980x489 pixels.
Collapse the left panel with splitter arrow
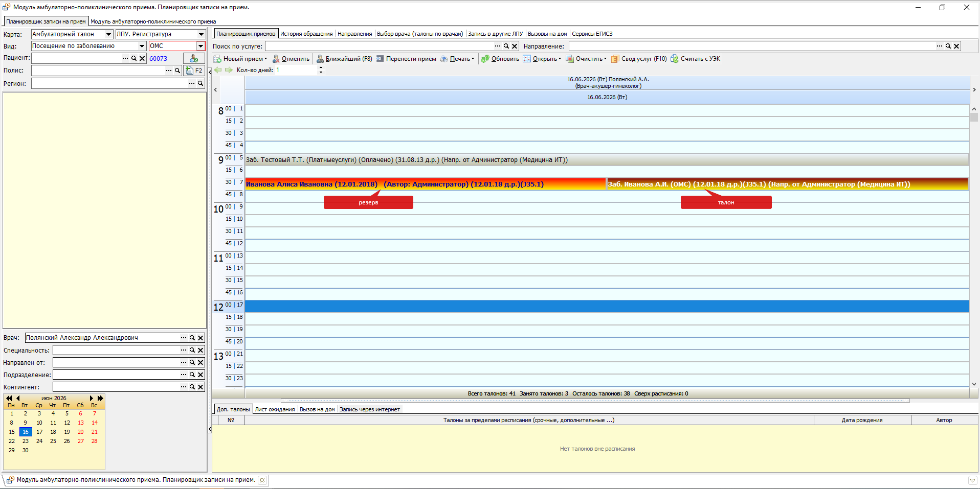210,72
